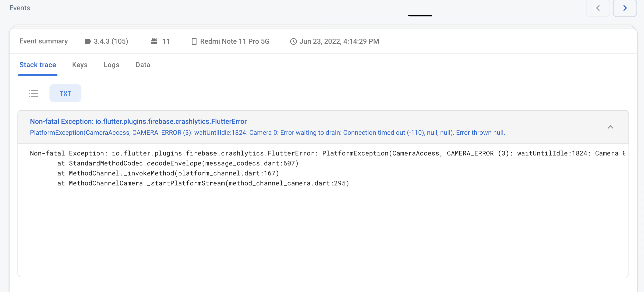Click the Redmi Note 11 Pro 5G label
The image size is (644, 292).
pos(235,41)
